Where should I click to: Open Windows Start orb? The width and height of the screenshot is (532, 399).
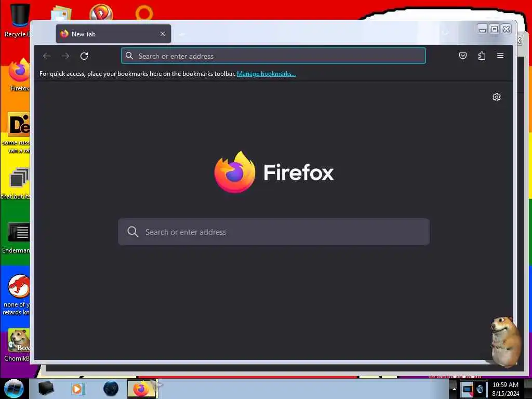(14, 389)
